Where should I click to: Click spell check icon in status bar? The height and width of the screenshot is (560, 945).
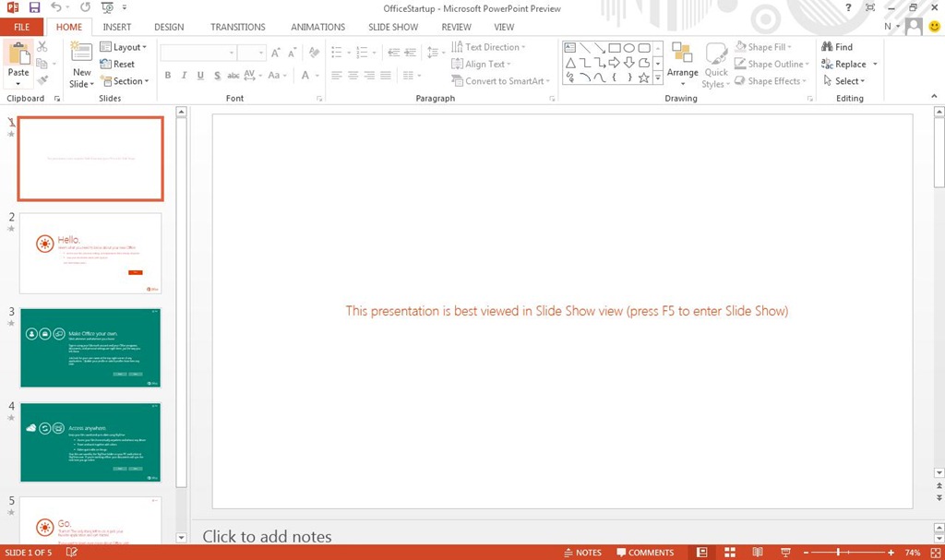71,553
